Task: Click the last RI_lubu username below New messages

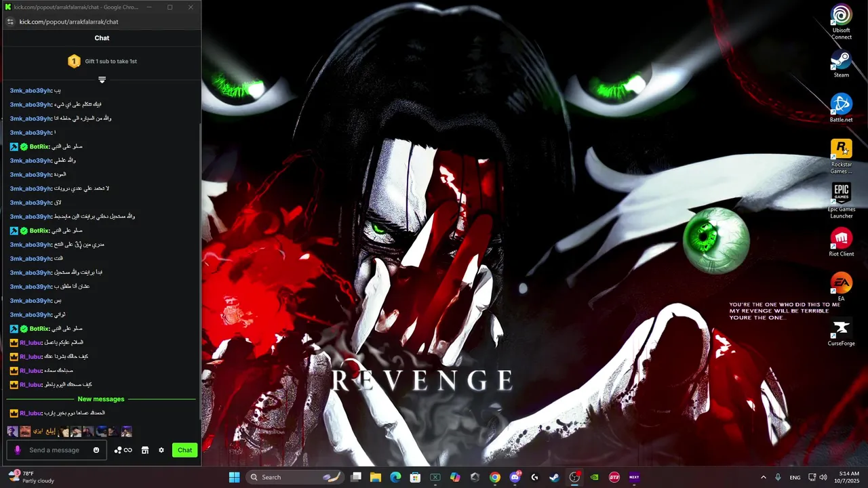Action: tap(31, 413)
